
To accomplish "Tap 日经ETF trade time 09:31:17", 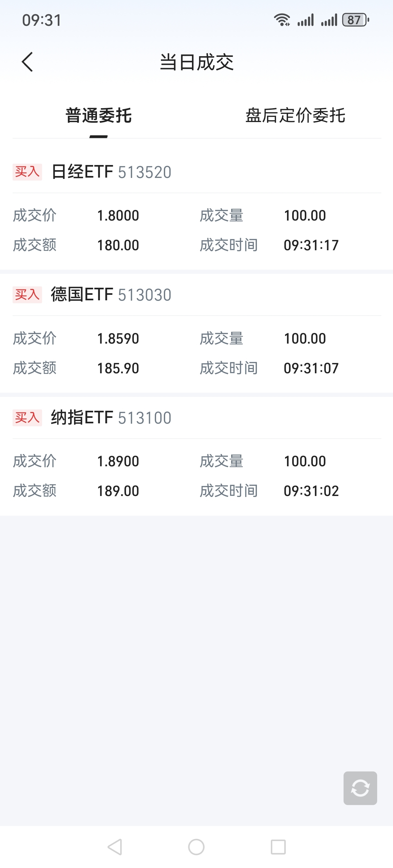I will [x=311, y=245].
